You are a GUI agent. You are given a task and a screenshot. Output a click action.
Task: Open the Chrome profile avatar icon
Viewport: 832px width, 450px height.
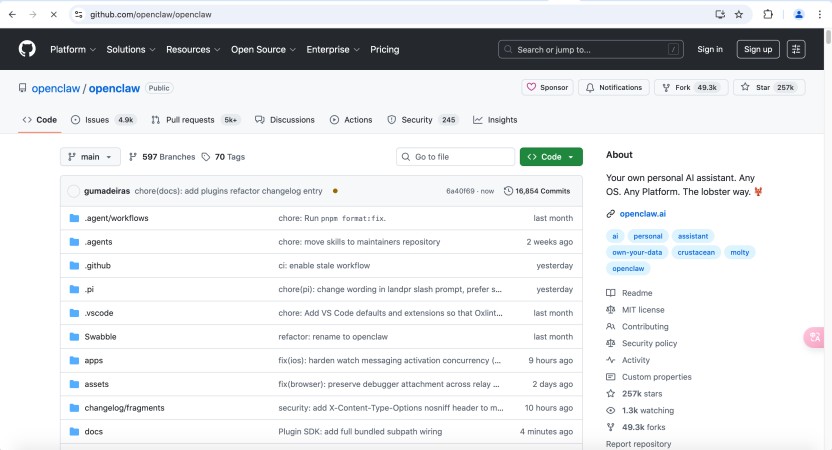point(798,15)
